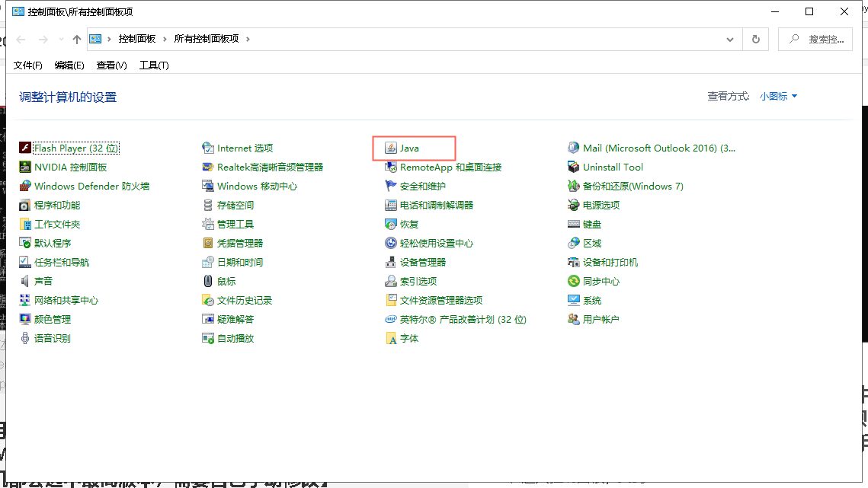The image size is (868, 488).
Task: Open the 工具(T) menu
Action: [x=154, y=65]
